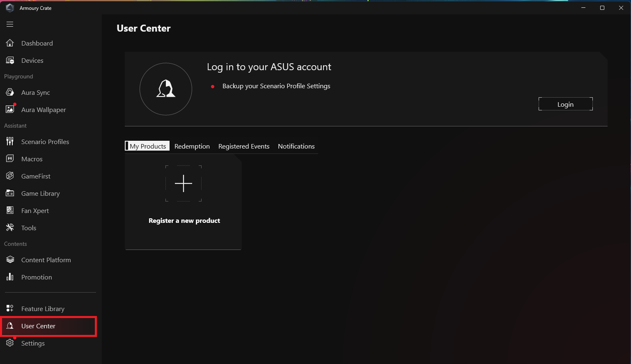Image resolution: width=631 pixels, height=364 pixels.
Task: Click the 'Contents' section label
Action: tap(16, 244)
